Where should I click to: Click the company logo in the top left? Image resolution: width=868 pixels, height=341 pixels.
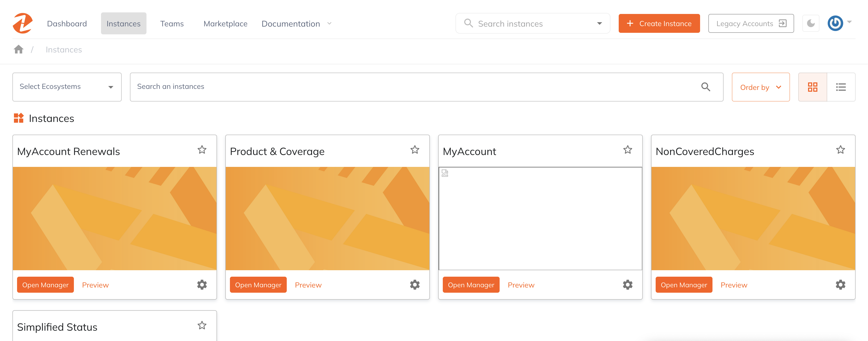(22, 23)
